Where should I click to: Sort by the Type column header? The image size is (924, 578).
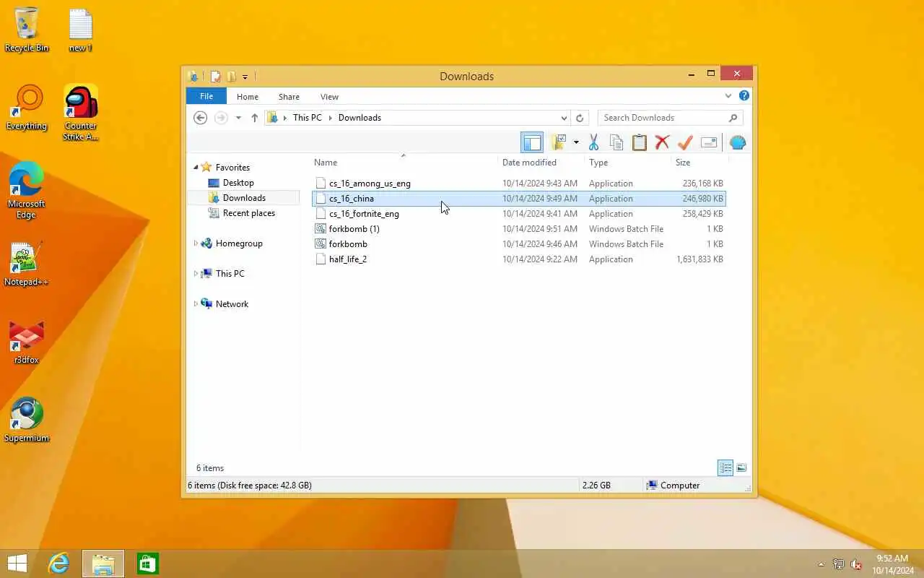pyautogui.click(x=598, y=163)
